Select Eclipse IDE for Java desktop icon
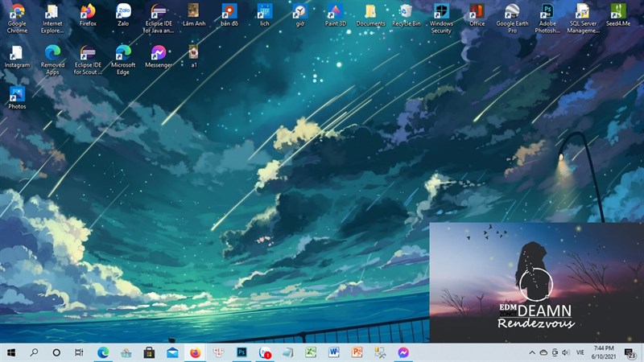The width and height of the screenshot is (644, 362). click(159, 19)
